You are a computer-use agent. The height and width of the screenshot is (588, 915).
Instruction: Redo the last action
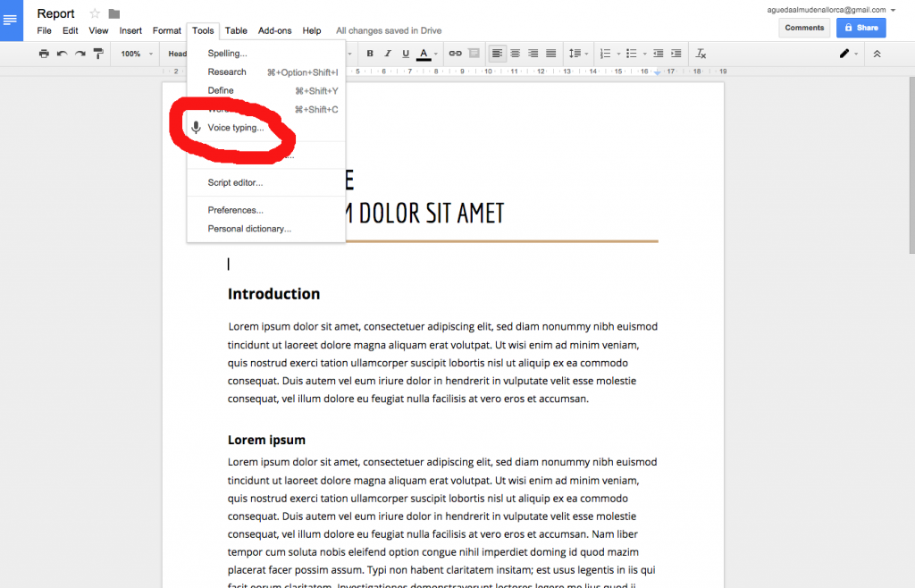point(80,53)
